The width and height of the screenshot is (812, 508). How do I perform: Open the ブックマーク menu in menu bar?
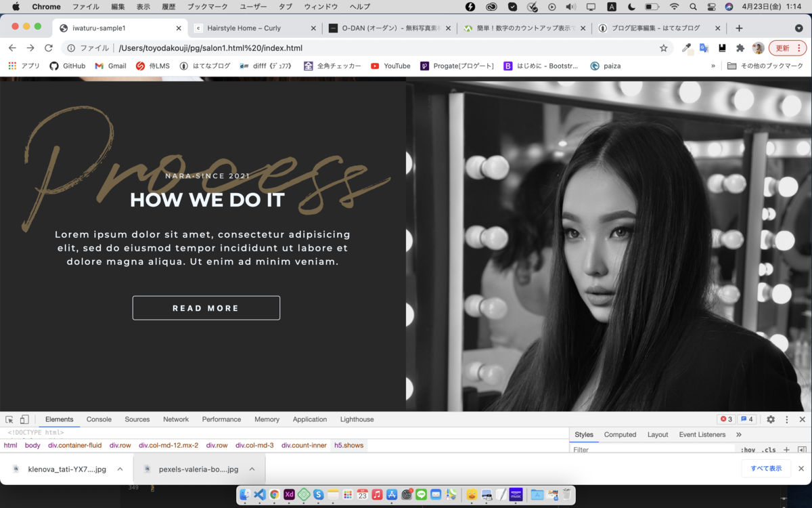click(207, 7)
